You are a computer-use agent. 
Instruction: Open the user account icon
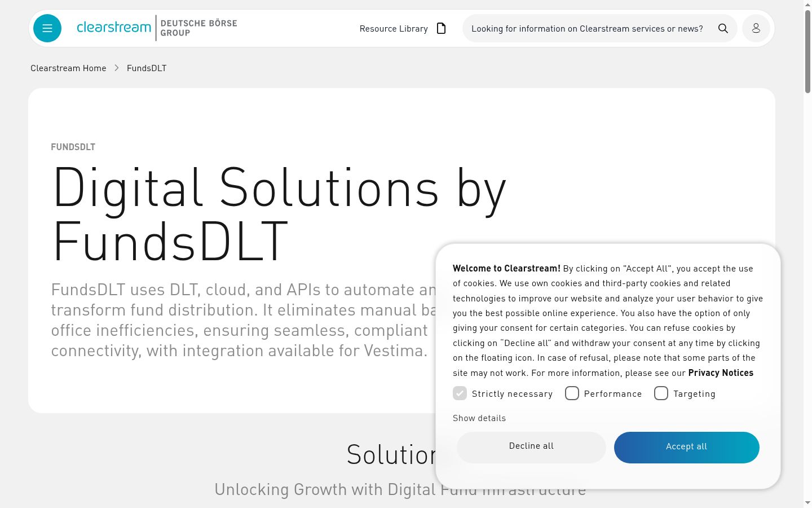[756, 28]
